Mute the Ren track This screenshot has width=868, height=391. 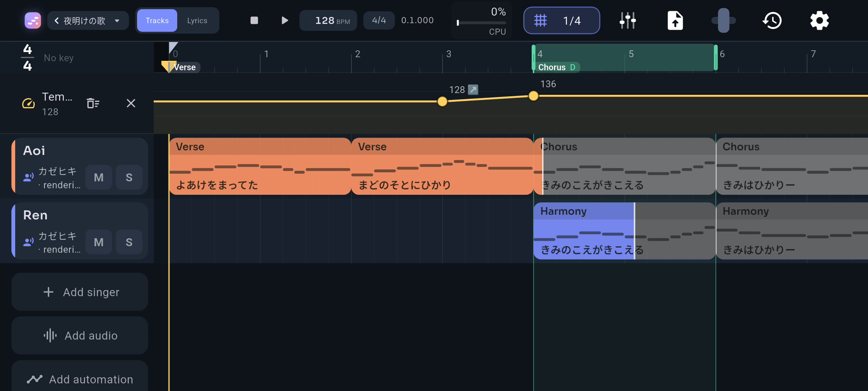click(99, 242)
